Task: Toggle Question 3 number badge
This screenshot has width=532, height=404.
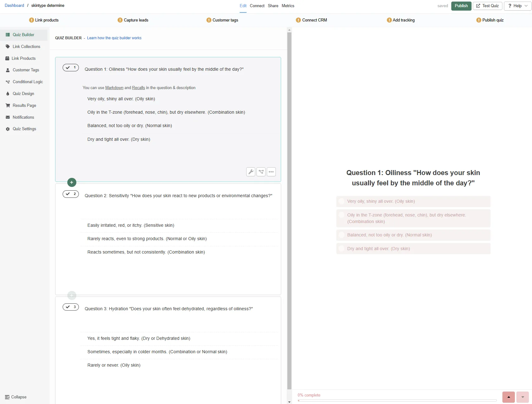Action: [71, 307]
